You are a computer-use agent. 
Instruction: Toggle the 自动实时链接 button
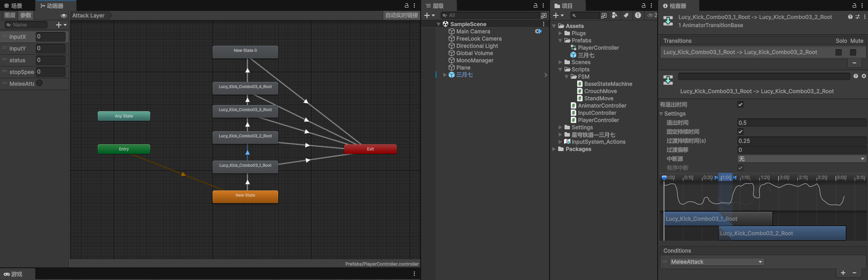(402, 15)
